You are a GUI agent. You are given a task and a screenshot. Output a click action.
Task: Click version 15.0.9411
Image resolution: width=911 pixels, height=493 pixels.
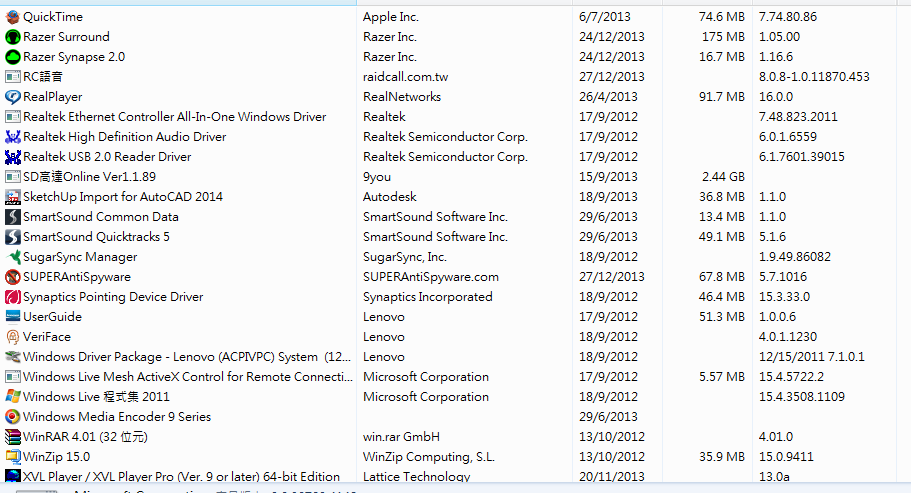click(x=786, y=457)
